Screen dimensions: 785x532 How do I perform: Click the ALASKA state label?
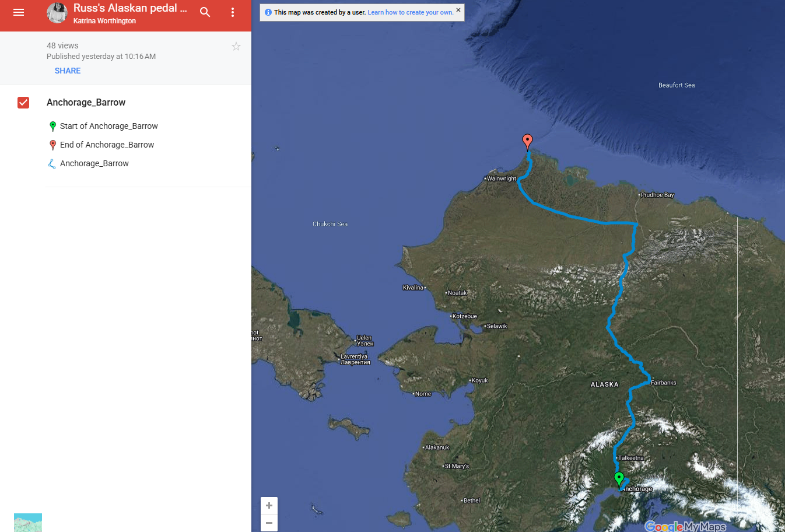pos(604,384)
